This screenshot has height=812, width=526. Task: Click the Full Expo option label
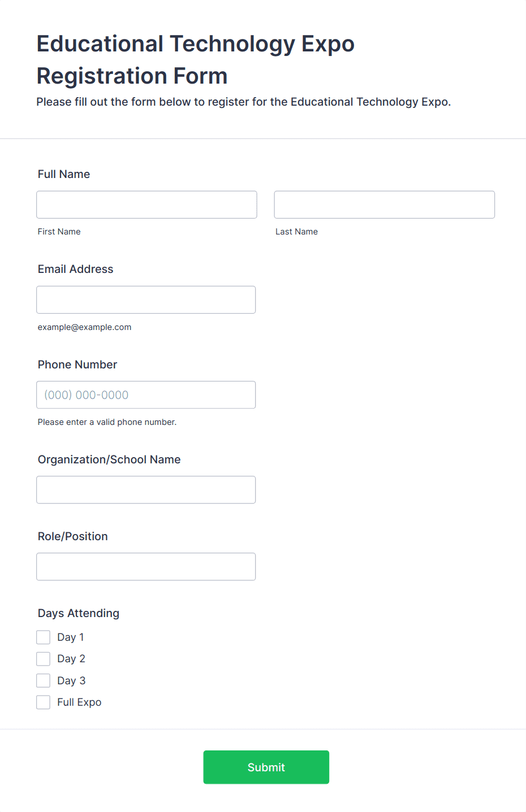point(79,702)
